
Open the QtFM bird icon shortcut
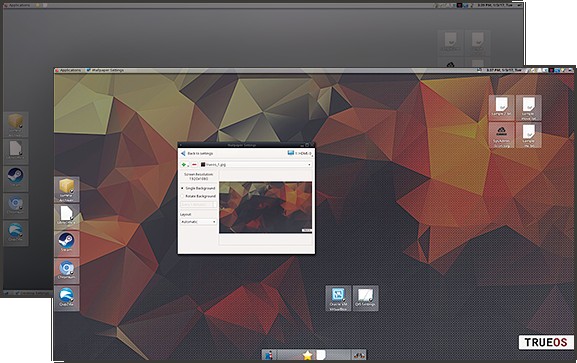tap(67, 297)
